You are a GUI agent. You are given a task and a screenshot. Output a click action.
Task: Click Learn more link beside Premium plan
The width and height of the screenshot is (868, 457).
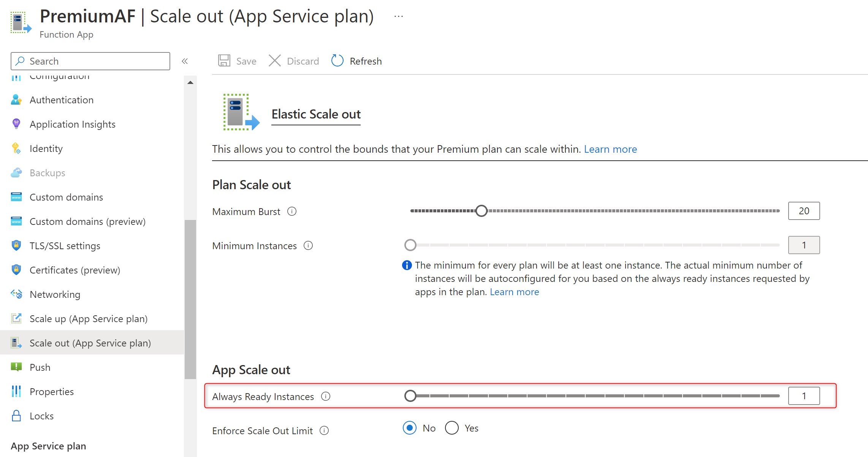coord(610,149)
